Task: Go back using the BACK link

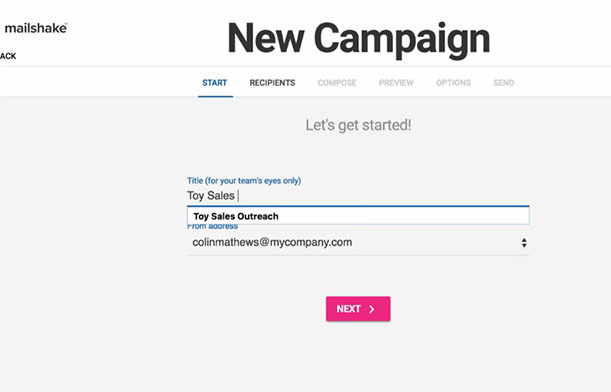Action: point(8,56)
